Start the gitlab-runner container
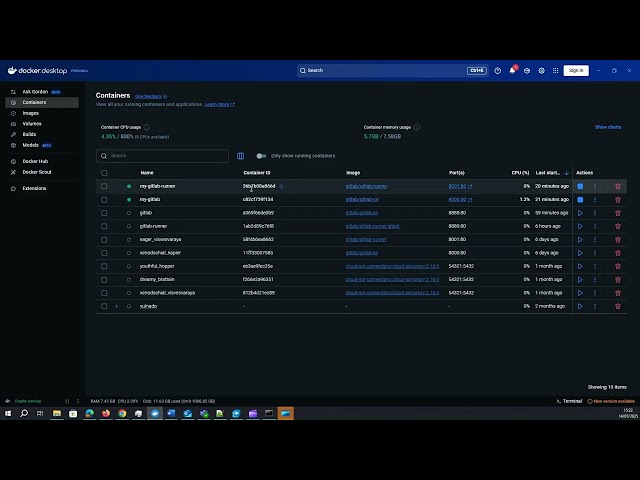640x480 pixels. click(580, 226)
